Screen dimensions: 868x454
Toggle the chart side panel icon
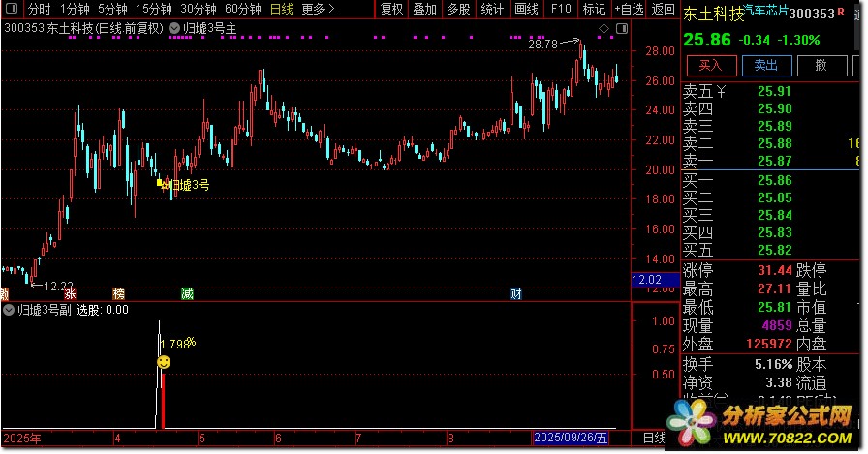[x=622, y=28]
